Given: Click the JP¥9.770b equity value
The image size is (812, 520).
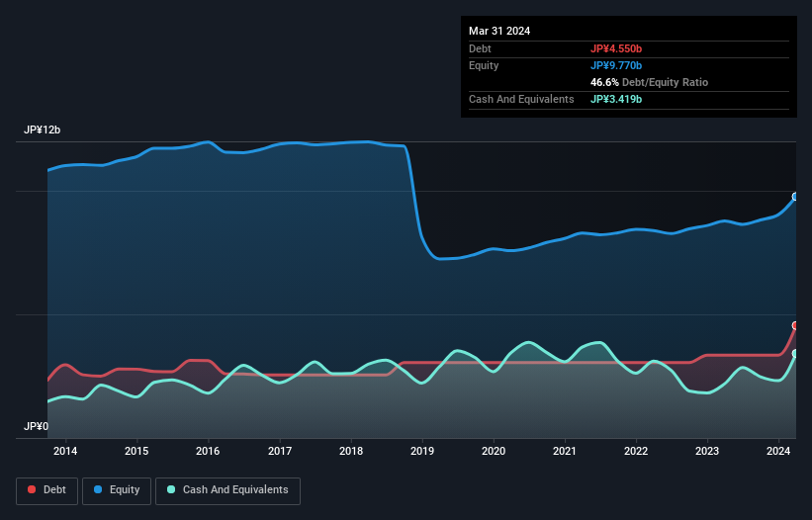Looking at the screenshot, I should (616, 65).
